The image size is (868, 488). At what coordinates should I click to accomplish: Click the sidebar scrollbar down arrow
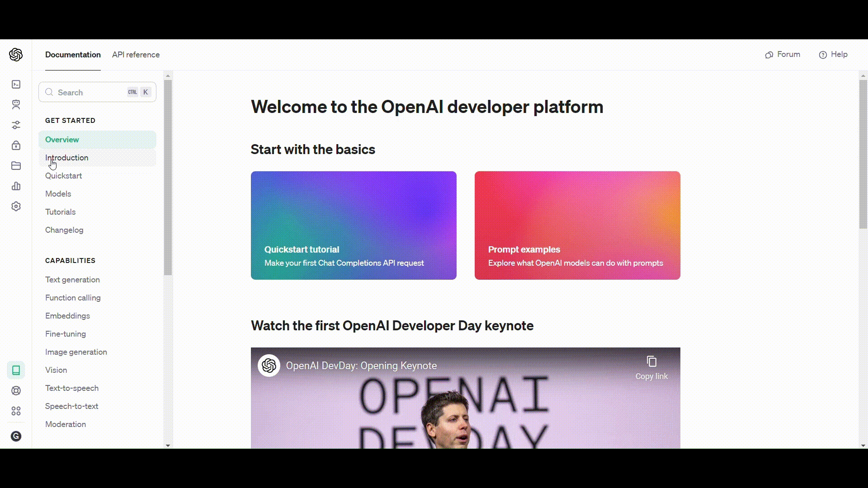tap(168, 446)
